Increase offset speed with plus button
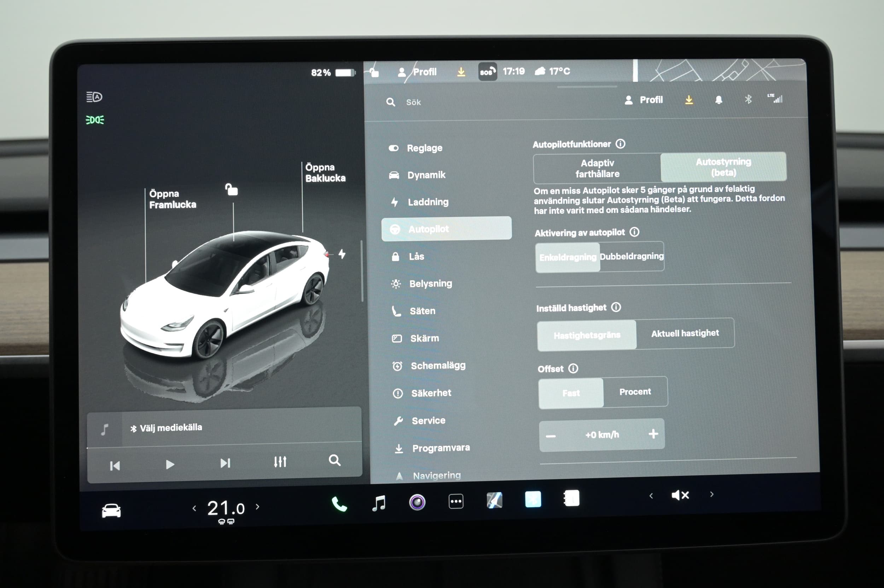Image resolution: width=884 pixels, height=588 pixels. click(x=653, y=434)
